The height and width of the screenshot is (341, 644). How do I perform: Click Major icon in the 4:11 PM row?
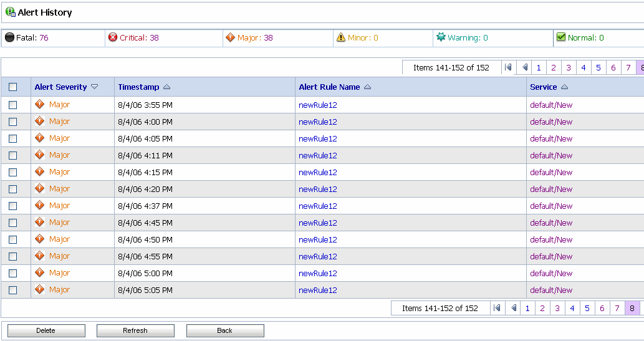[x=39, y=155]
